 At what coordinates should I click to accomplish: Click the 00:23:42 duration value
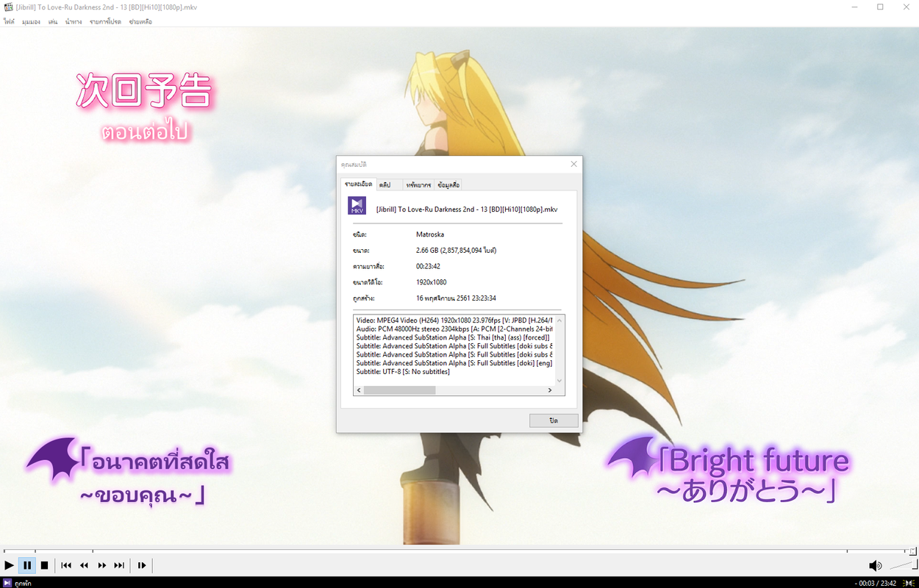(x=428, y=266)
